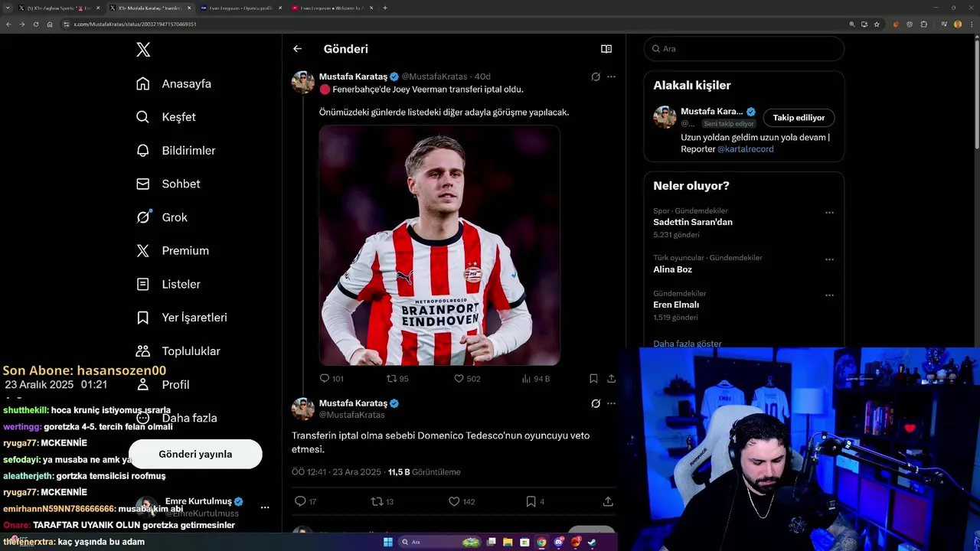The width and height of the screenshot is (980, 551).
Task: Click the taskbar Ara search box
Action: click(439, 542)
